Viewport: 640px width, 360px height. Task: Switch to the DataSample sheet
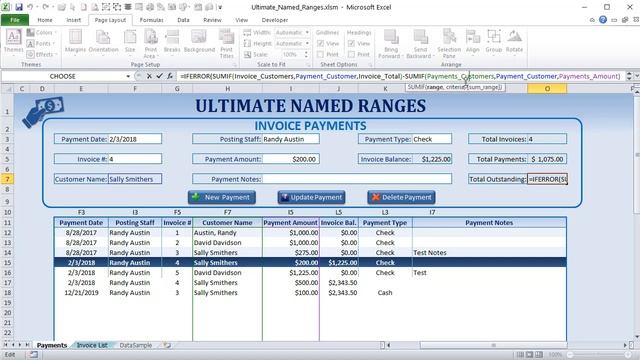pyautogui.click(x=136, y=345)
